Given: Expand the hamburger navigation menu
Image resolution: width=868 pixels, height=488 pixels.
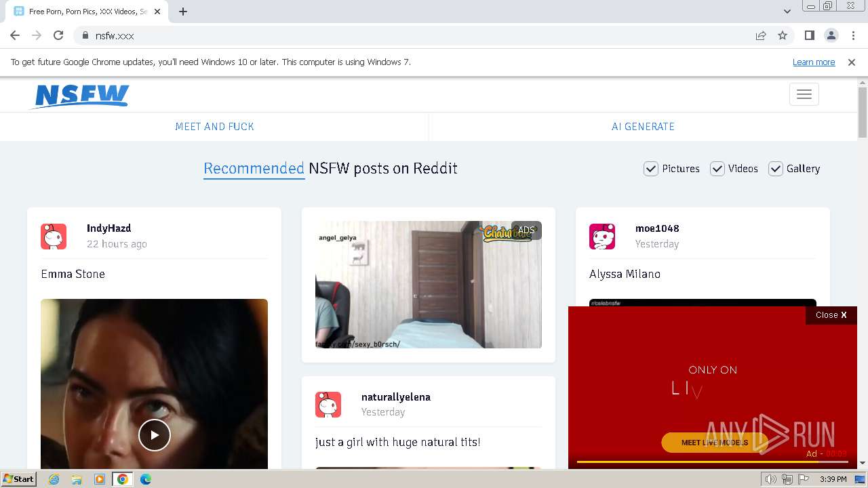Looking at the screenshot, I should click(804, 94).
